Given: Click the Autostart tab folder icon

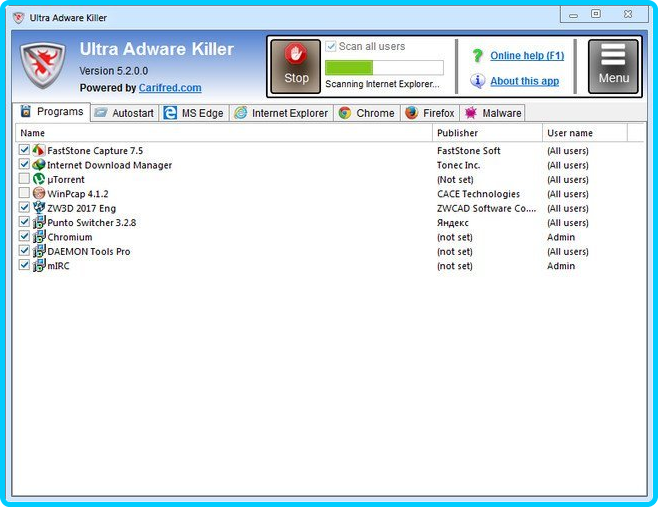Looking at the screenshot, I should tap(101, 112).
